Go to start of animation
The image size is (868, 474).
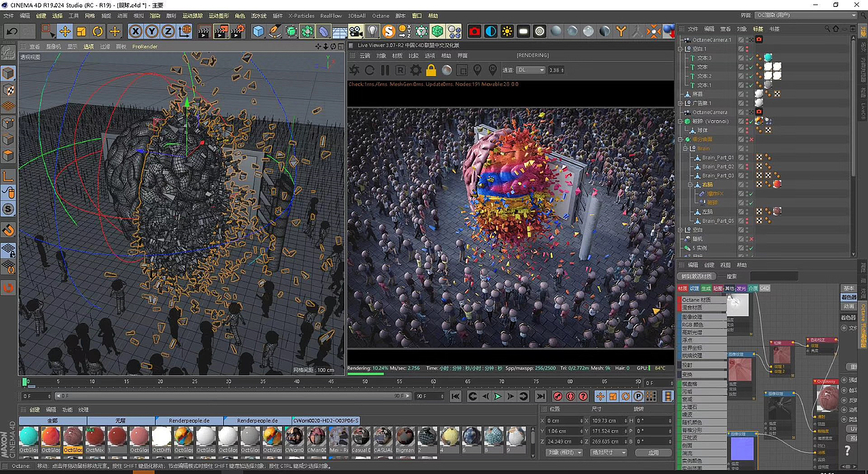(456, 396)
